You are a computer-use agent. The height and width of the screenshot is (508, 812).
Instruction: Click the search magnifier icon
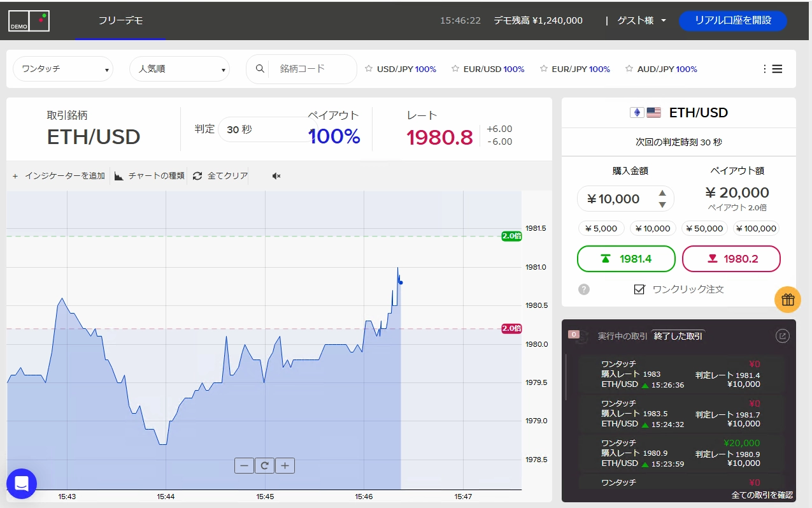(x=260, y=69)
